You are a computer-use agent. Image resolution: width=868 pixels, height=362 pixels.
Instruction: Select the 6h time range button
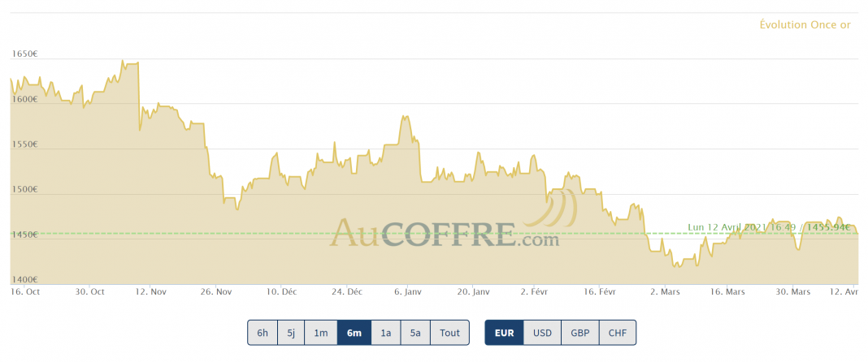coord(263,333)
